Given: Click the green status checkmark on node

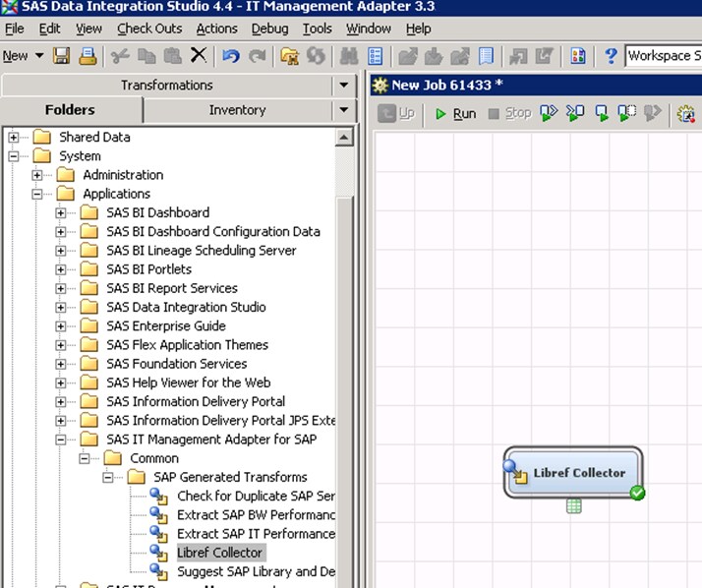Looking at the screenshot, I should 637,492.
